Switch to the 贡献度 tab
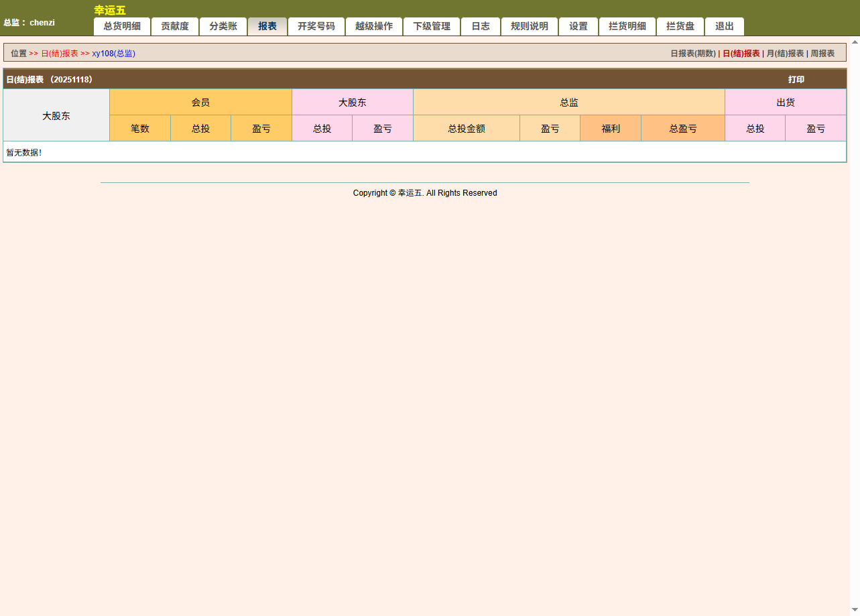Viewport: 860px width, 616px height. tap(175, 27)
